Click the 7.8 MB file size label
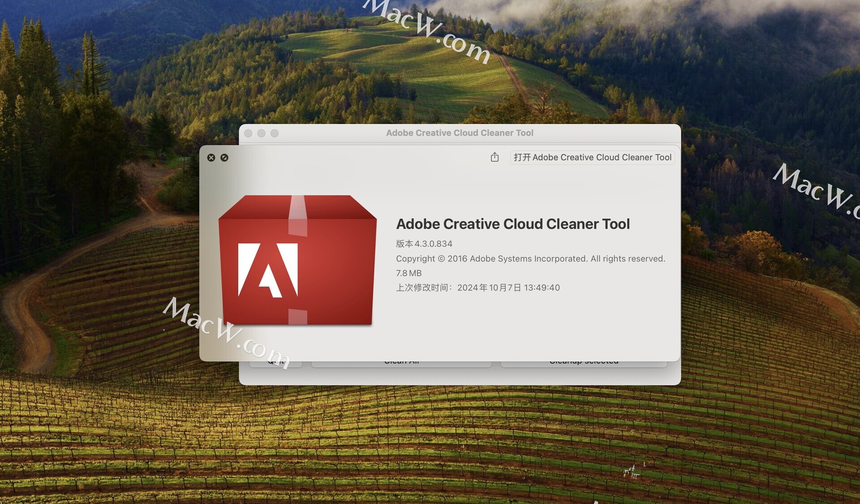This screenshot has height=504, width=860. (x=408, y=273)
